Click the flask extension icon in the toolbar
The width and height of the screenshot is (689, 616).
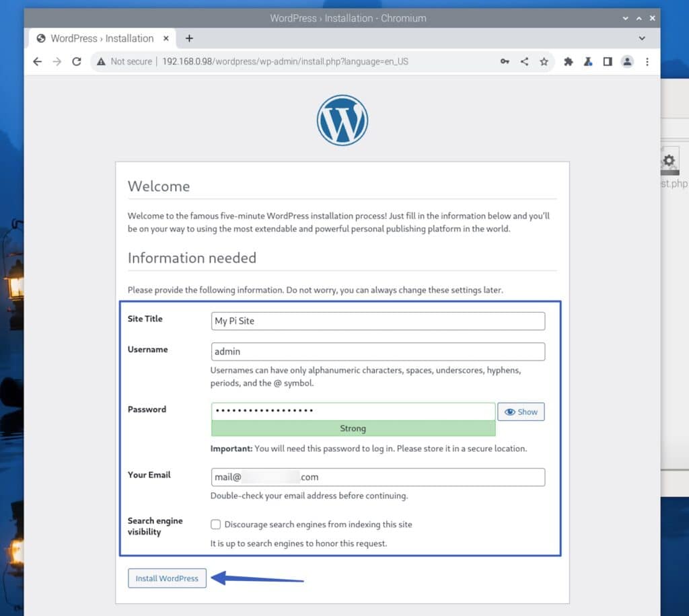point(587,61)
